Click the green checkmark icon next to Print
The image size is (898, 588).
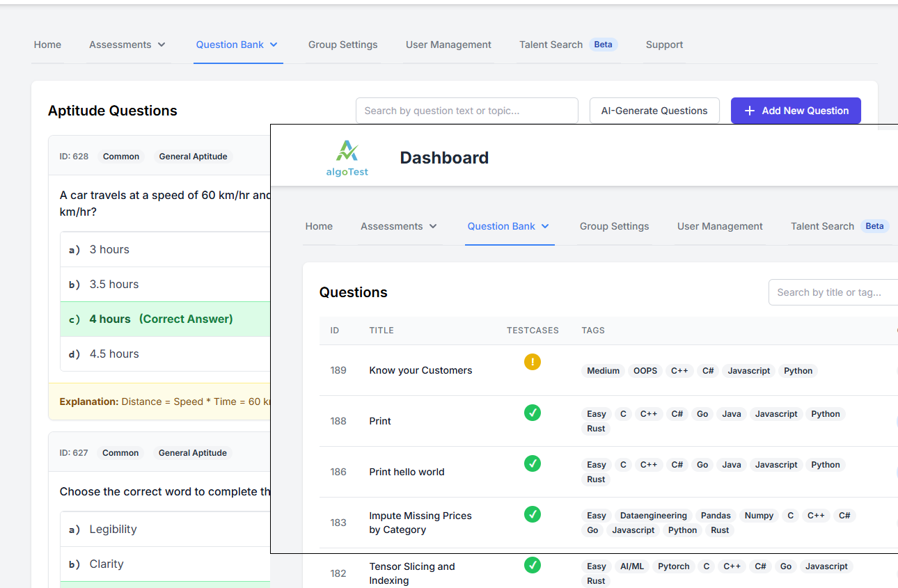(x=533, y=413)
